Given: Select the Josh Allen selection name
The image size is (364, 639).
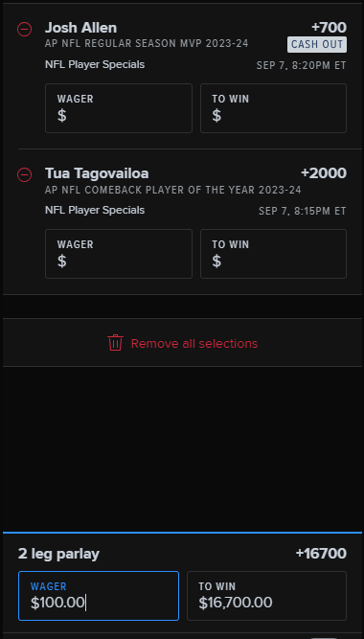Looking at the screenshot, I should pyautogui.click(x=80, y=28).
